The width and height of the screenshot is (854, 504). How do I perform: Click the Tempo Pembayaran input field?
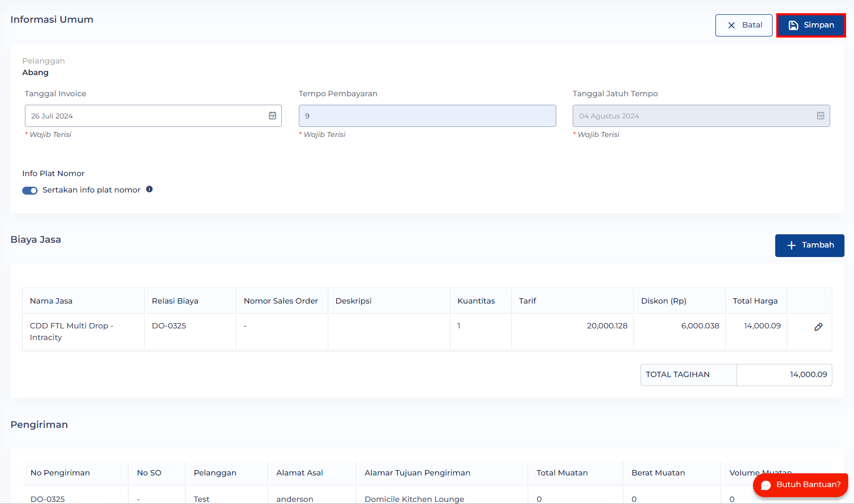427,116
